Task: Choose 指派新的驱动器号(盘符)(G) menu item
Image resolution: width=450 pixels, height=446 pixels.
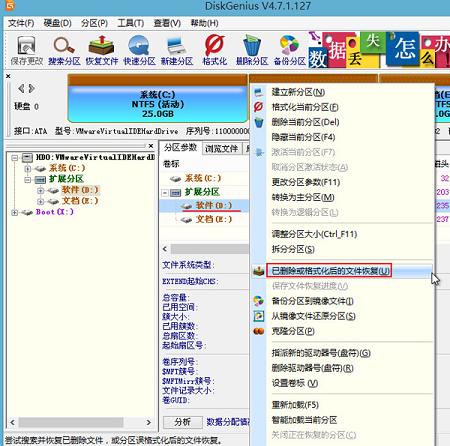Action: [343, 353]
